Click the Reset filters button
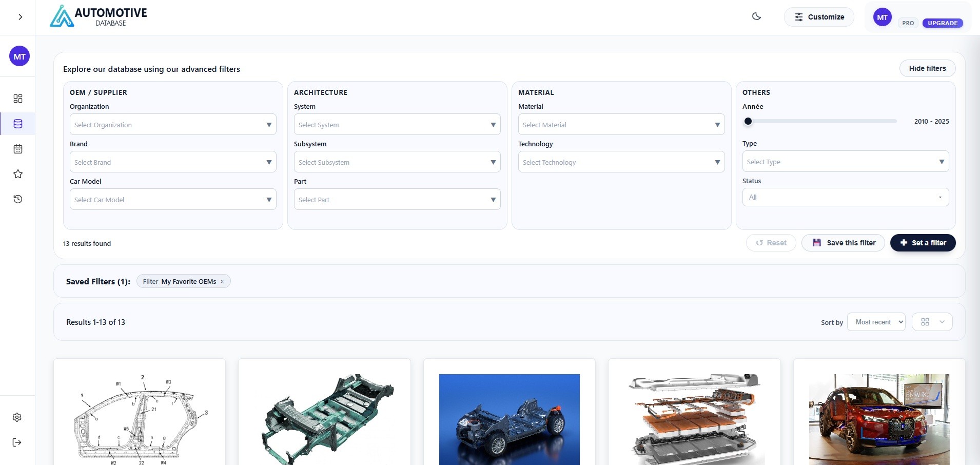Image resolution: width=980 pixels, height=465 pixels. point(771,243)
